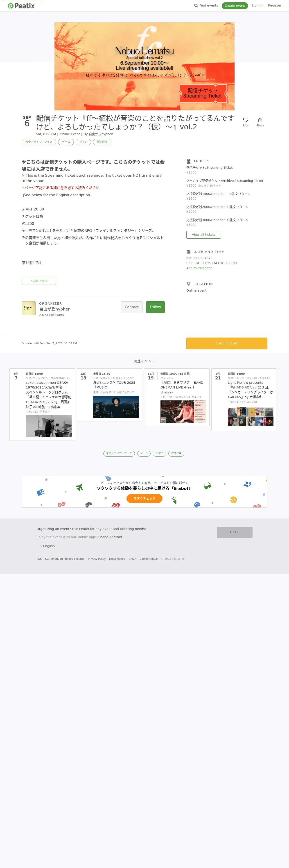Select bottom 音楽／ライブ／フェス tag

point(119,454)
